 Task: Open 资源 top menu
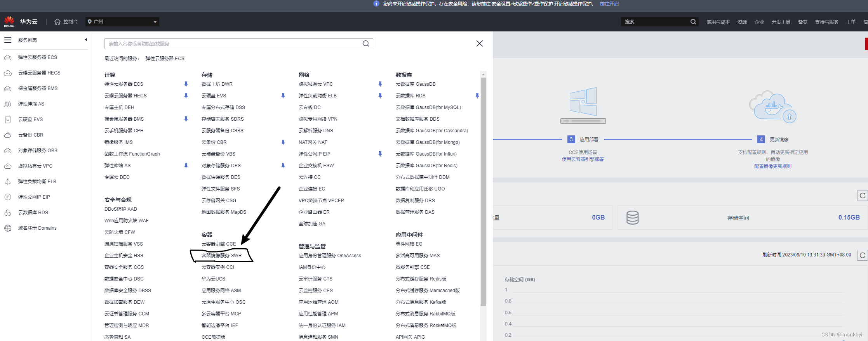pos(742,22)
